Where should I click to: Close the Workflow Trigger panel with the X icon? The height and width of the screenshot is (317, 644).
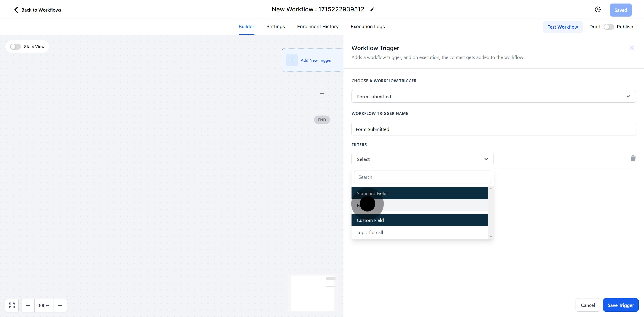(632, 47)
